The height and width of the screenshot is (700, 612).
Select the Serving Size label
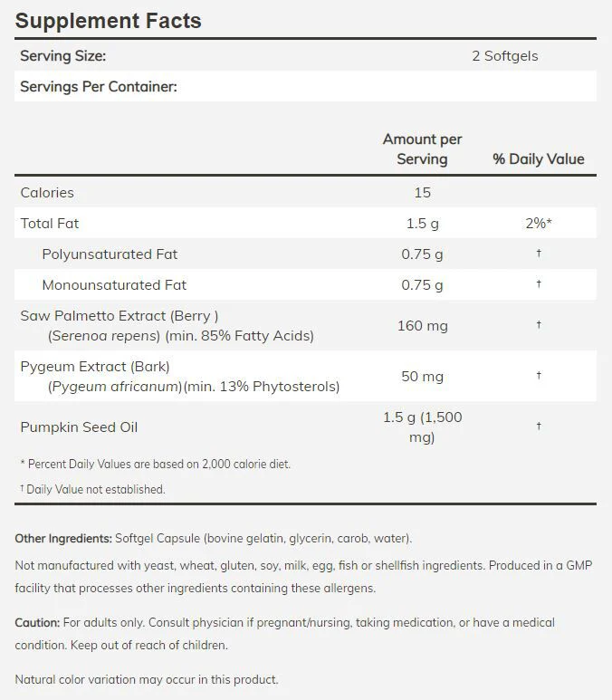click(63, 56)
